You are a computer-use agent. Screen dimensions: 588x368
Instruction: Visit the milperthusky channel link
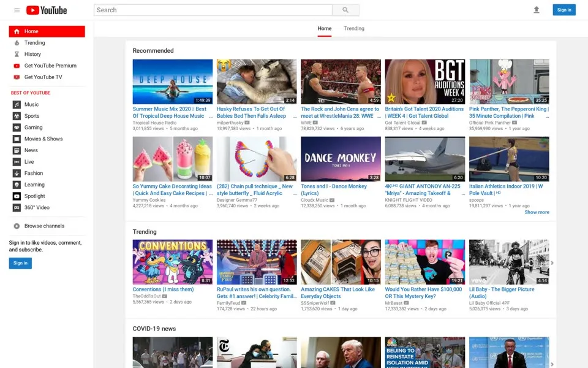point(230,123)
